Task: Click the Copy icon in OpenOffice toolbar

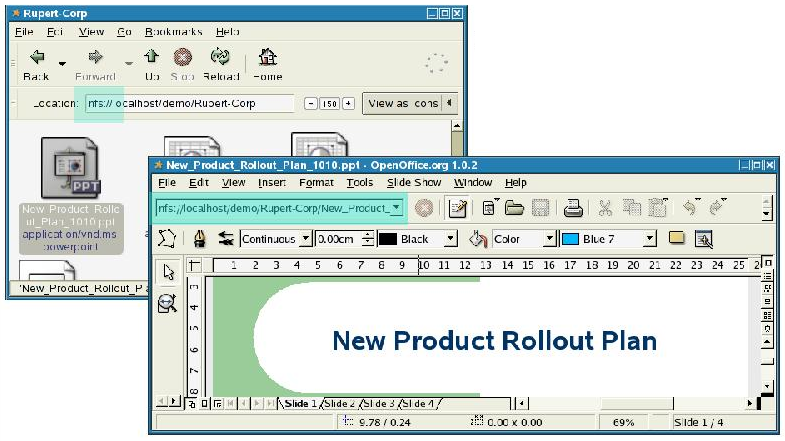Action: click(x=631, y=208)
